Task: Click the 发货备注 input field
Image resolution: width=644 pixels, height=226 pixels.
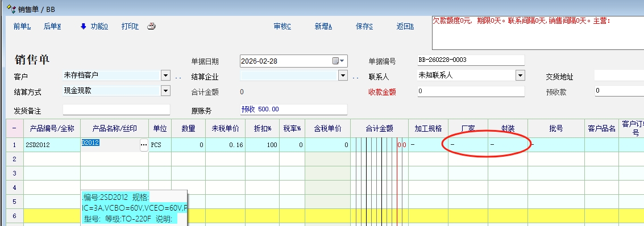Action: pos(116,110)
